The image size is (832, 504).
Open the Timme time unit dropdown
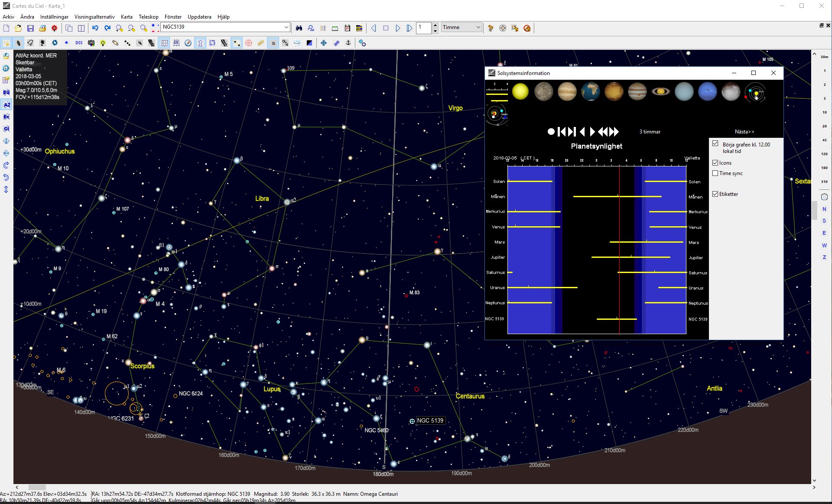point(478,27)
